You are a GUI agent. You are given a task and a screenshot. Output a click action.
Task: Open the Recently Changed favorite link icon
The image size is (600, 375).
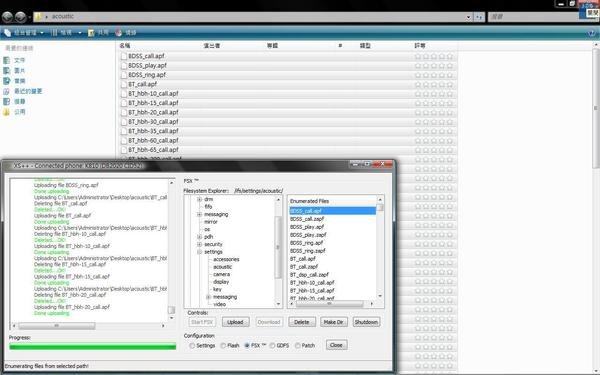(7, 91)
